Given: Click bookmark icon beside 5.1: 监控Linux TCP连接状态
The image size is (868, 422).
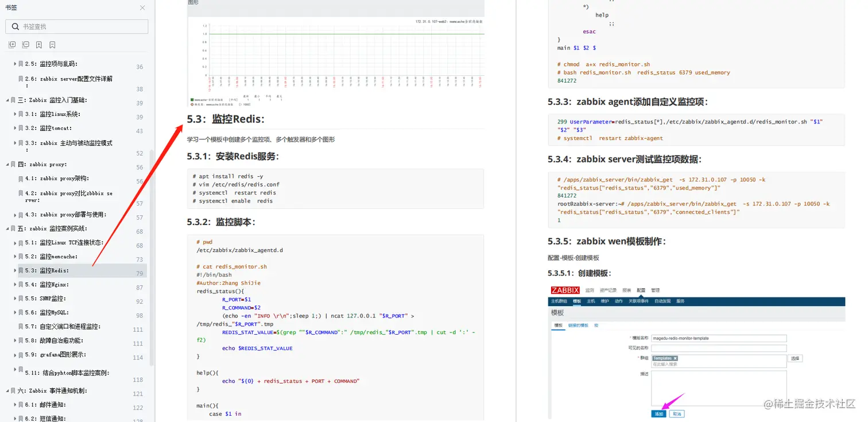Looking at the screenshot, I should 21,243.
